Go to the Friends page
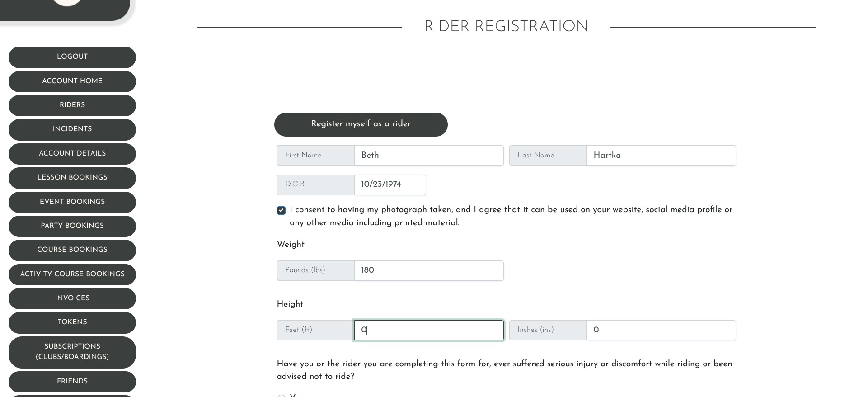868x397 pixels. click(x=72, y=382)
